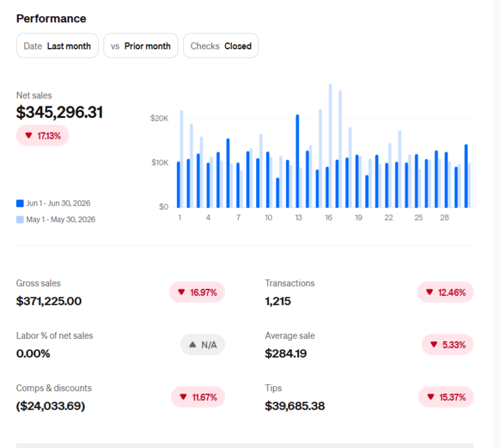Click the day 28 label on chart axis
This screenshot has height=448, width=500.
pyautogui.click(x=444, y=217)
